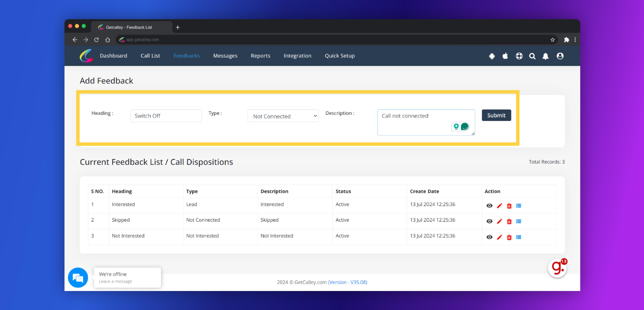Open the offline chat bubble widget
Viewport: 644px width, 310px height.
tap(78, 277)
